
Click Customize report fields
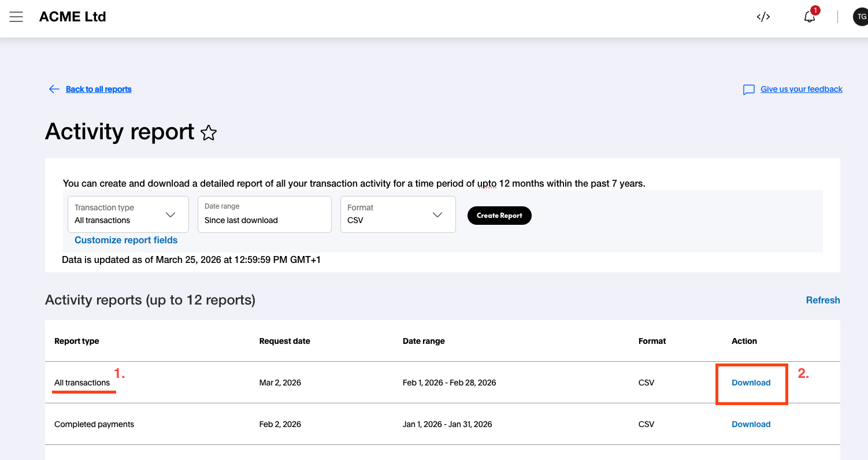pos(126,240)
